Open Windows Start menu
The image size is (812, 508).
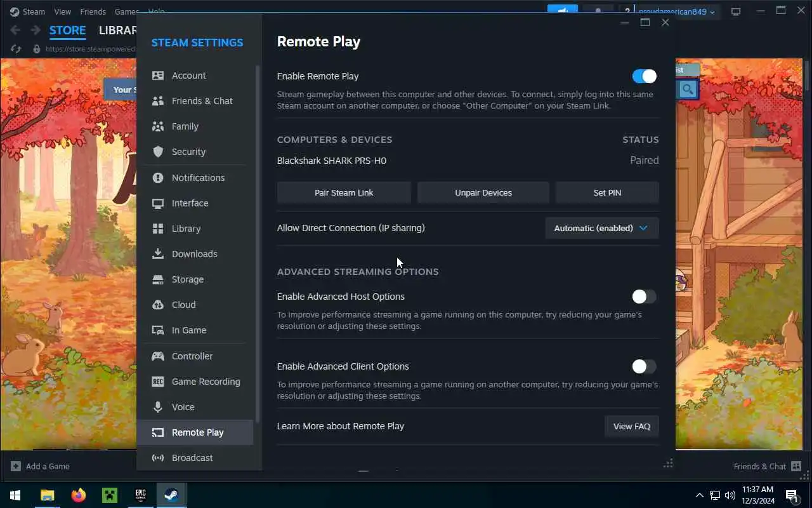15,495
